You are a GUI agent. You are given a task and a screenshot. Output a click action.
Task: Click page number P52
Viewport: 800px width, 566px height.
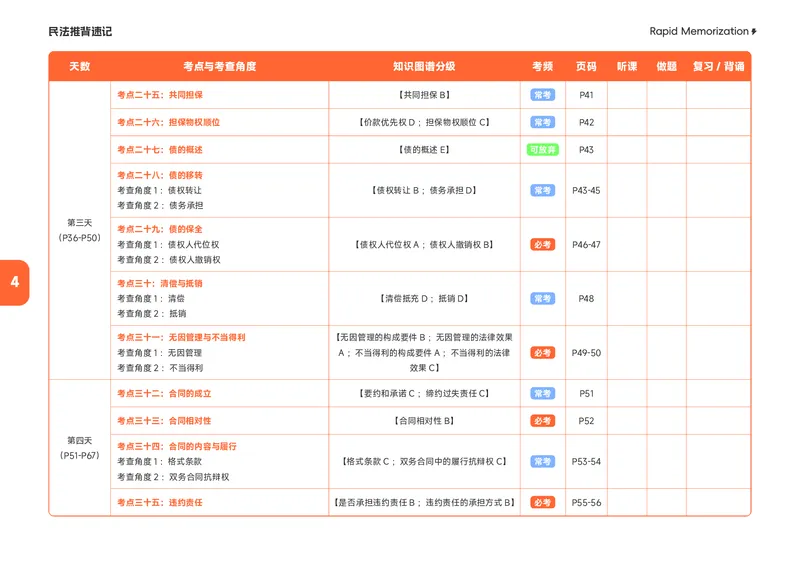[x=586, y=421]
